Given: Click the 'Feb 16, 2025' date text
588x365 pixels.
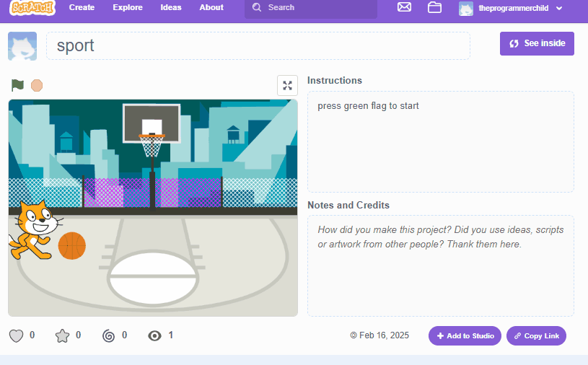Looking at the screenshot, I should coord(384,335).
